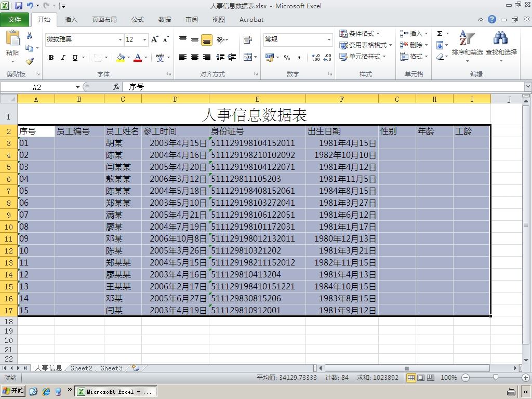Switch to the 数据 Data tab
This screenshot has width=532, height=399.
pos(165,20)
